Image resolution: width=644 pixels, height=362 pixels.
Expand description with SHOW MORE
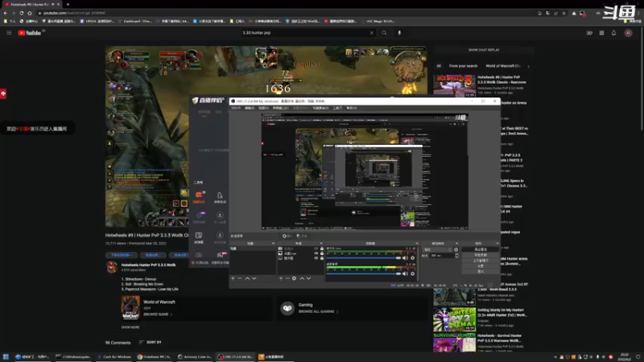(130, 327)
